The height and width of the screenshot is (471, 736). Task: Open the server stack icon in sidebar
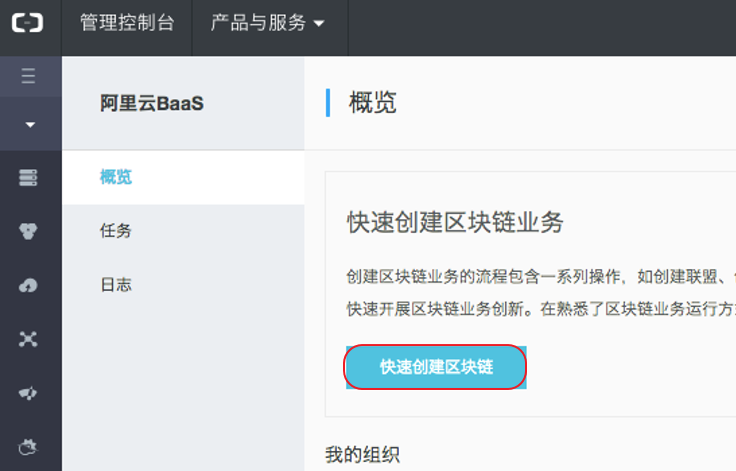28,178
